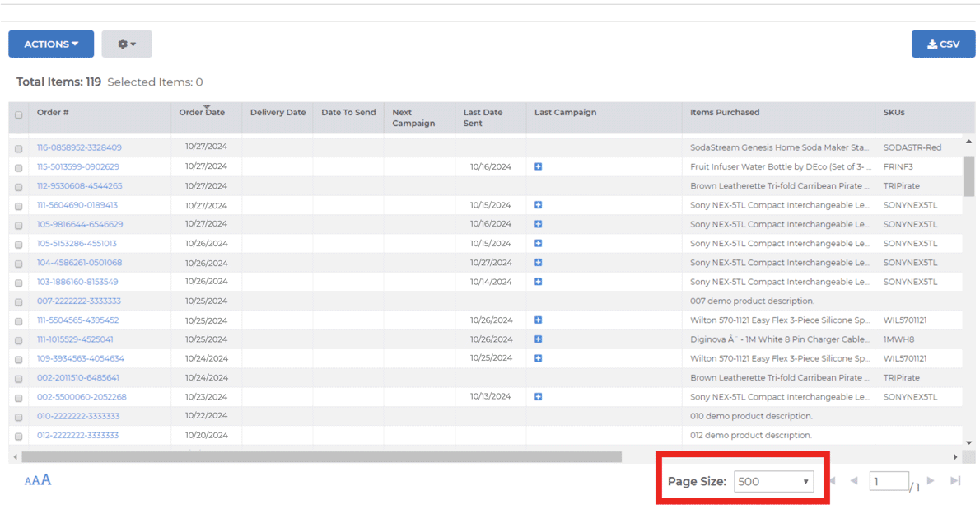Download the CSV export
This screenshot has width=980, height=514.
(943, 44)
